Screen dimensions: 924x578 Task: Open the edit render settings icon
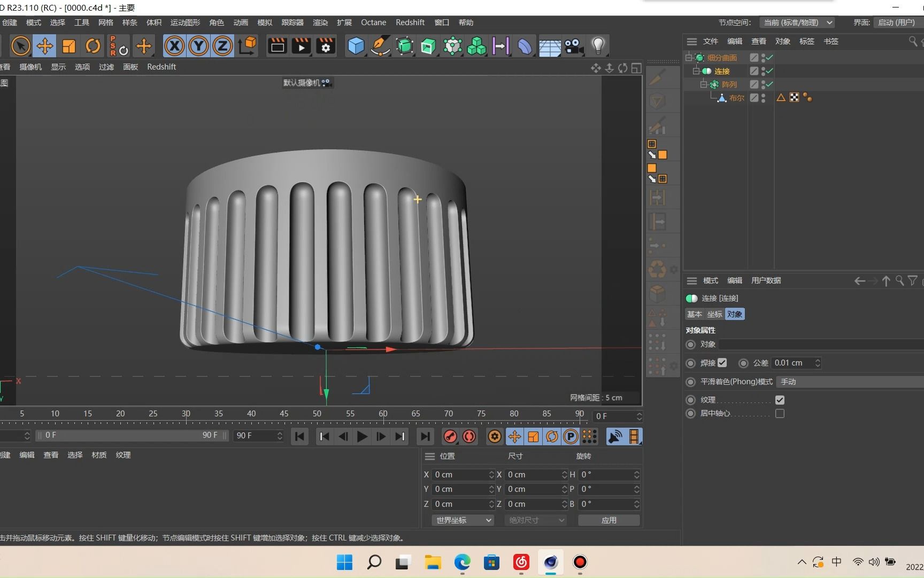click(x=326, y=46)
